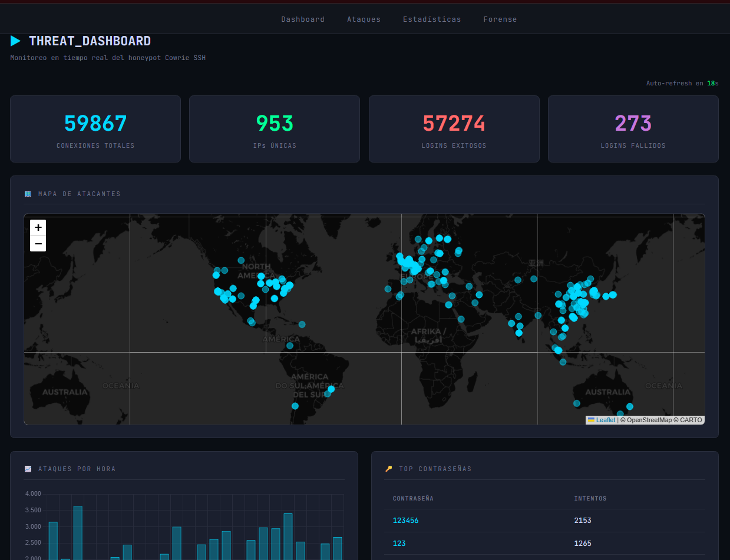The width and height of the screenshot is (730, 560).
Task: Click the Monitoreo en tiempo real subtitle
Action: click(108, 58)
